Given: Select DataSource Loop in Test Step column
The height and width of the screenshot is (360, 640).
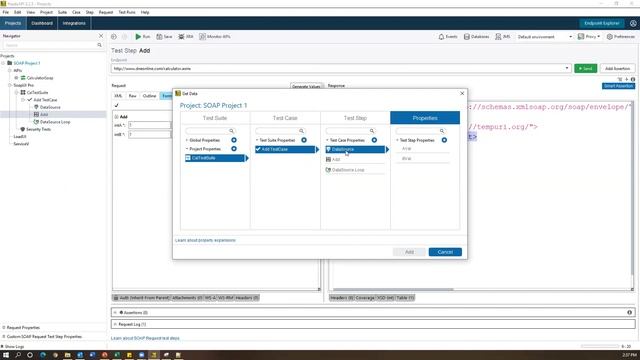Looking at the screenshot, I should click(x=355, y=170).
